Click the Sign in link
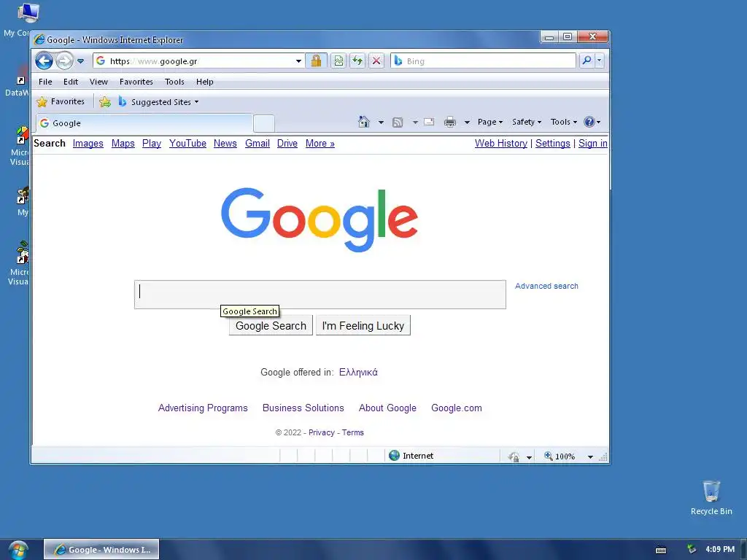 pyautogui.click(x=592, y=144)
